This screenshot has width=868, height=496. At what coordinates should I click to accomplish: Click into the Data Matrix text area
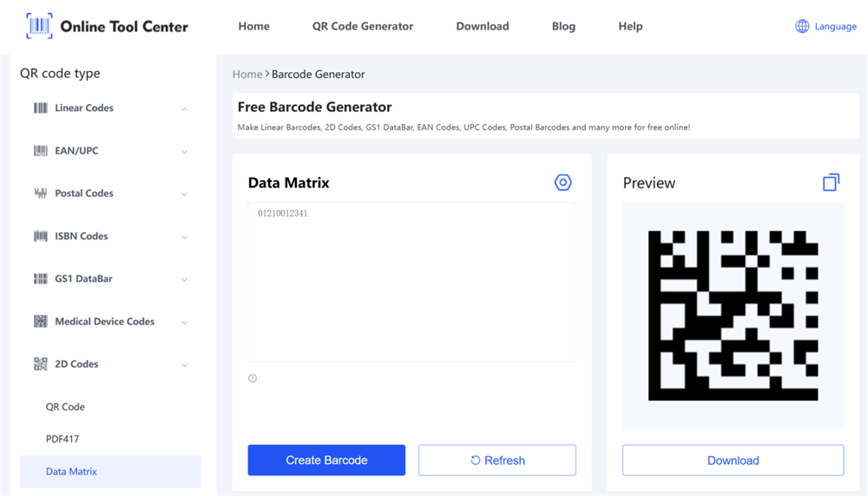411,282
